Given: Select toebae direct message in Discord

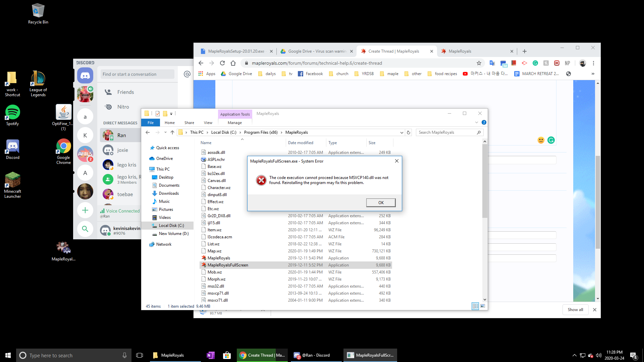Looking at the screenshot, I should coord(125,194).
